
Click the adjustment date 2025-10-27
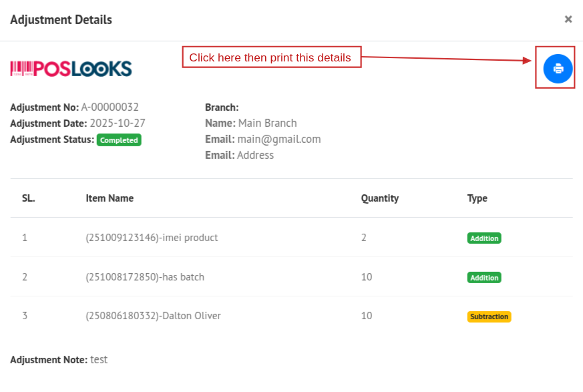click(x=118, y=124)
